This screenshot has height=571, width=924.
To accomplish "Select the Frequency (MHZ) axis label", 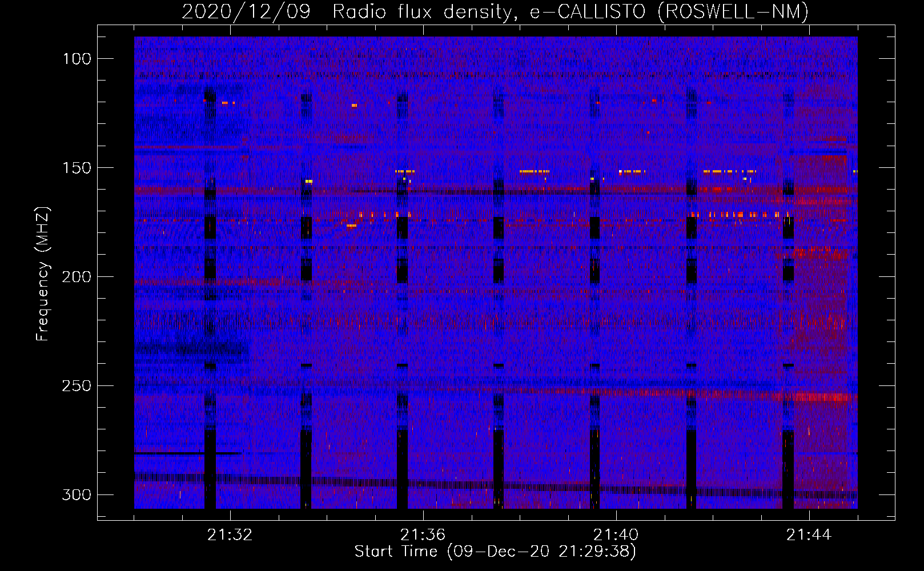I will point(43,274).
